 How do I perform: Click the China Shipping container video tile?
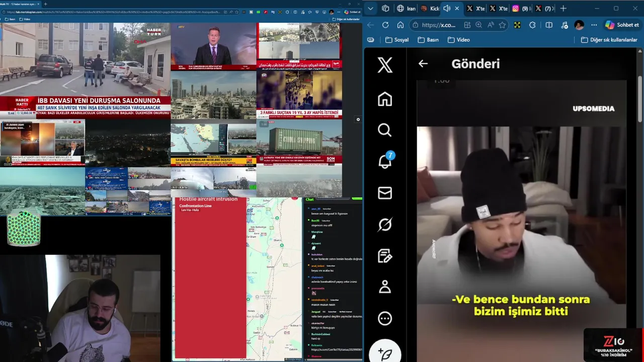(x=299, y=143)
